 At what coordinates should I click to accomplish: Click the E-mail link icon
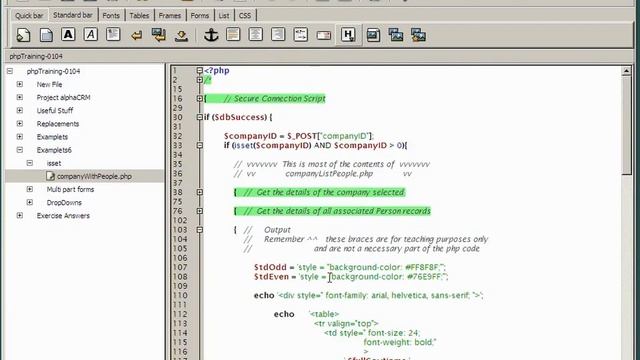324,36
